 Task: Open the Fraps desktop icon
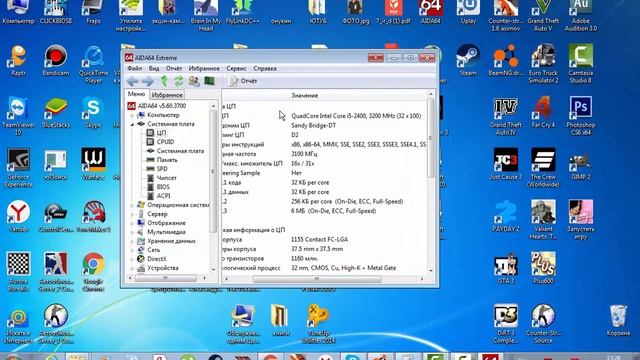pyautogui.click(x=93, y=12)
